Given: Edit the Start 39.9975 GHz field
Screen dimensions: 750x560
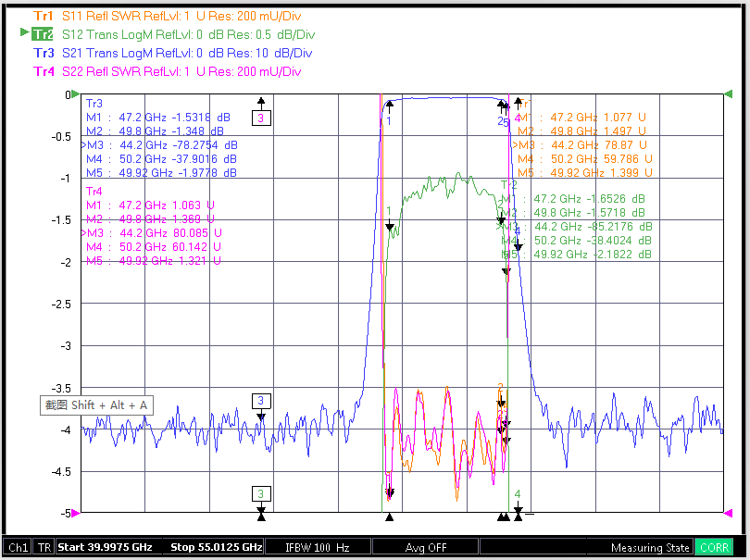Looking at the screenshot, I should click(105, 547).
